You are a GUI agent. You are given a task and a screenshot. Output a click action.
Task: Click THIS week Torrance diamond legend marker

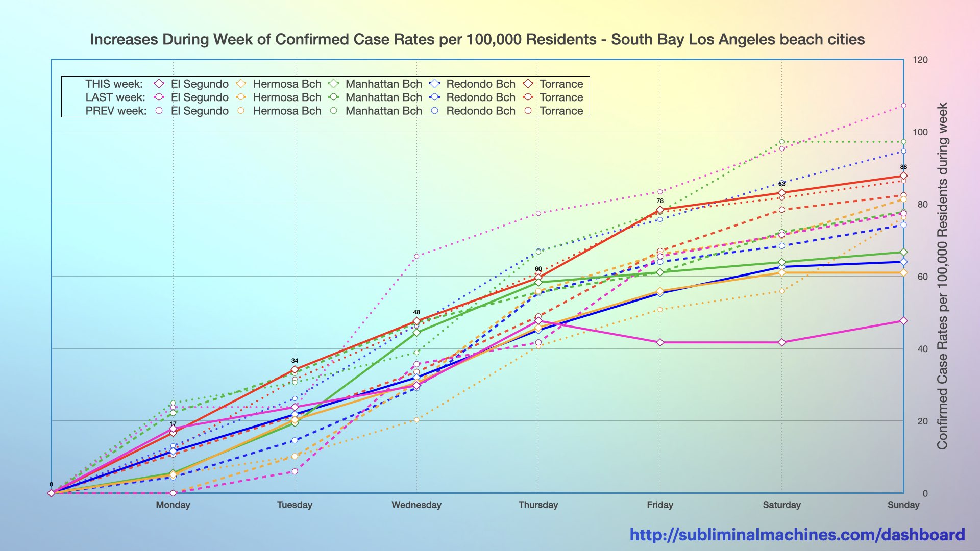click(528, 84)
